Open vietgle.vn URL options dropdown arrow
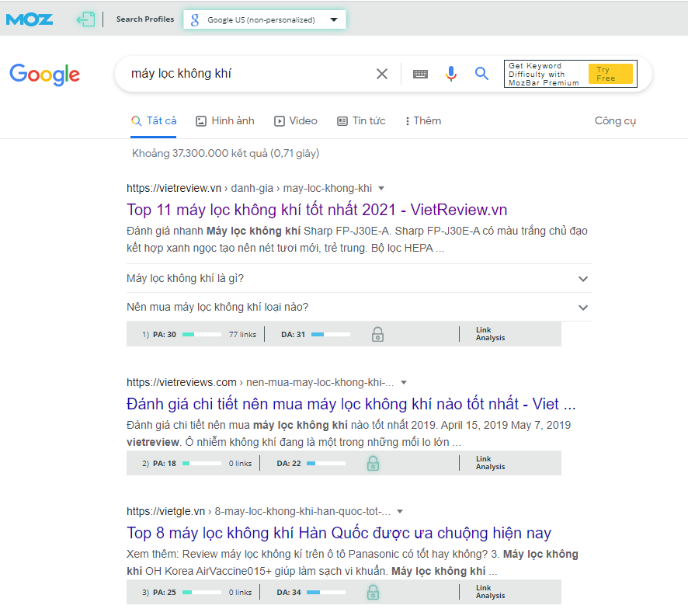This screenshot has width=688, height=616. tap(400, 511)
